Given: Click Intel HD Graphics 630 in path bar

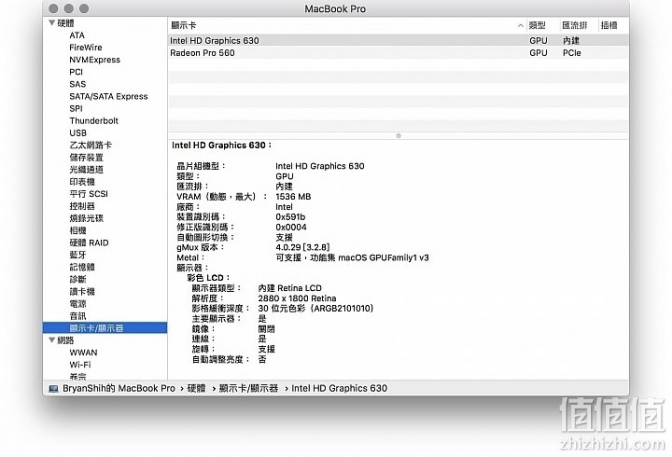Looking at the screenshot, I should [x=339, y=388].
